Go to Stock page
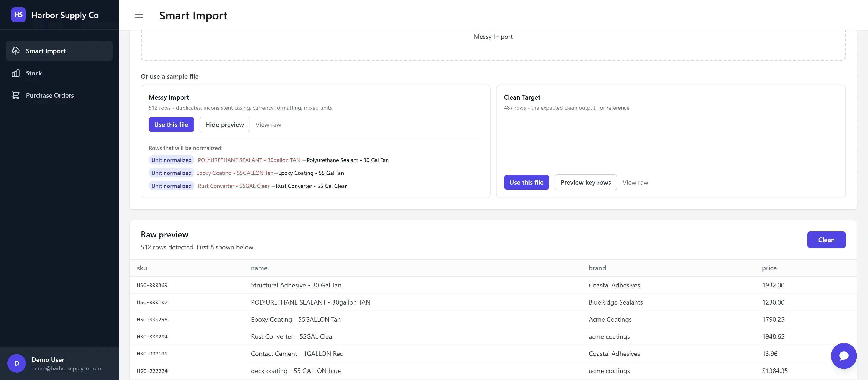Screen dimensions: 868x380 (59, 73)
